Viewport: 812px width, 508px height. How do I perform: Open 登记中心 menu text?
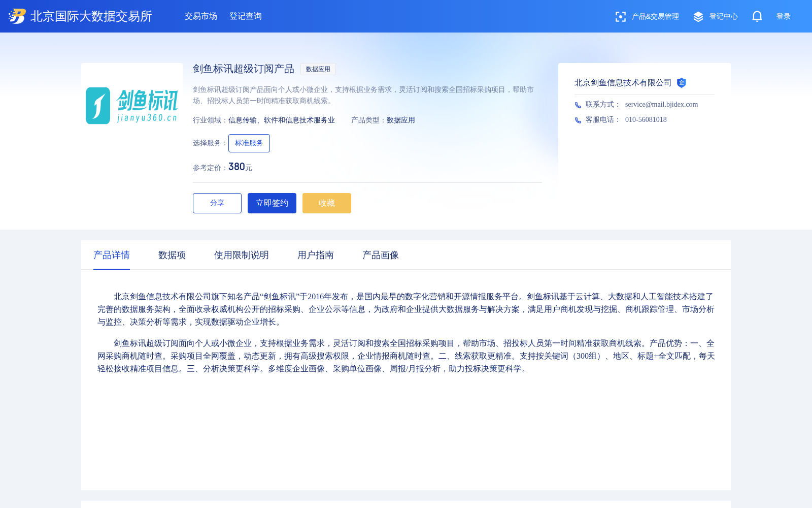724,17
